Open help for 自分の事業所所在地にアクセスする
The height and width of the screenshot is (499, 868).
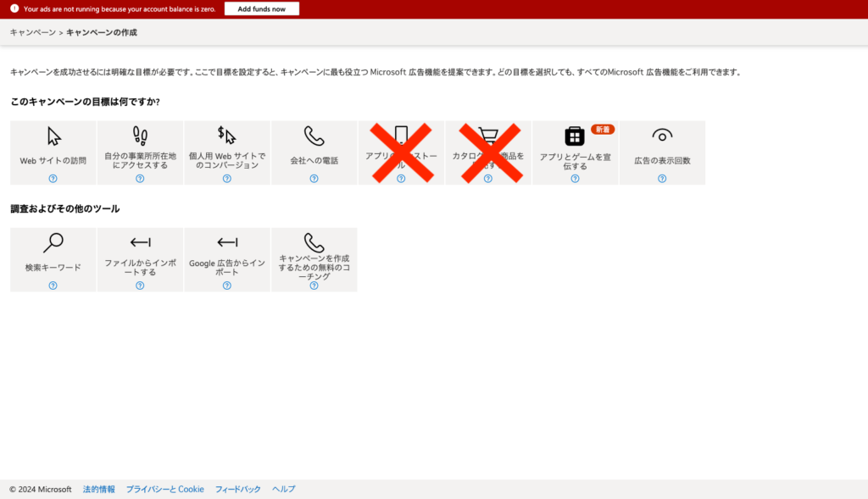(x=140, y=179)
